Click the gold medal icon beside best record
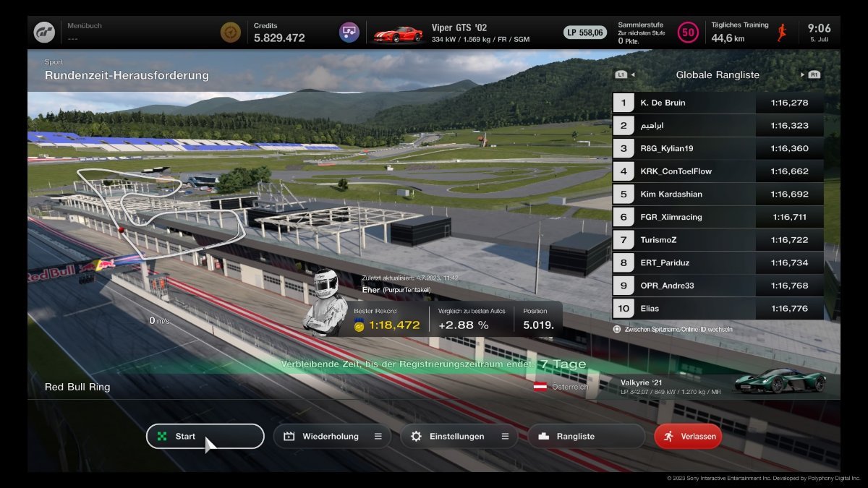 pyautogui.click(x=359, y=325)
